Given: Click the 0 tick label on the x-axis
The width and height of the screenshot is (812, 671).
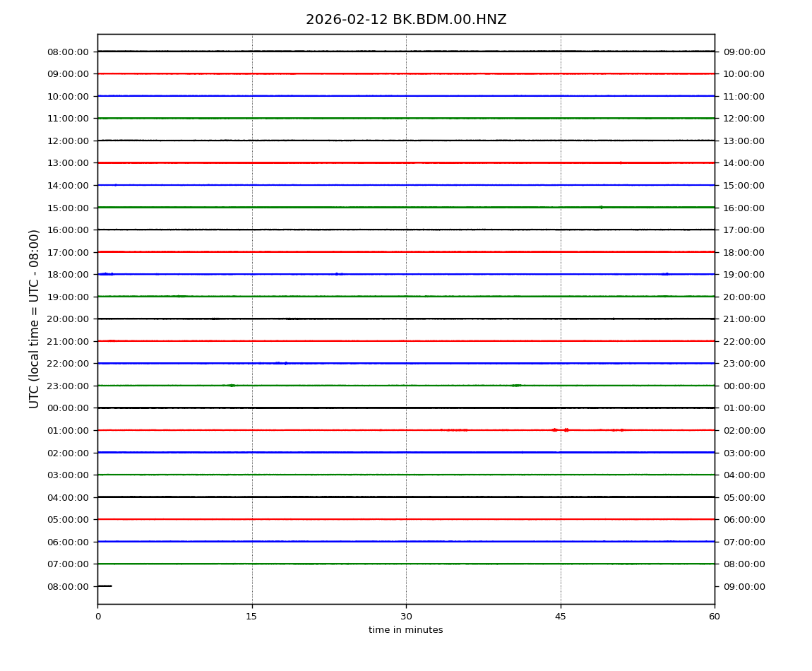Looking at the screenshot, I should point(97,617).
